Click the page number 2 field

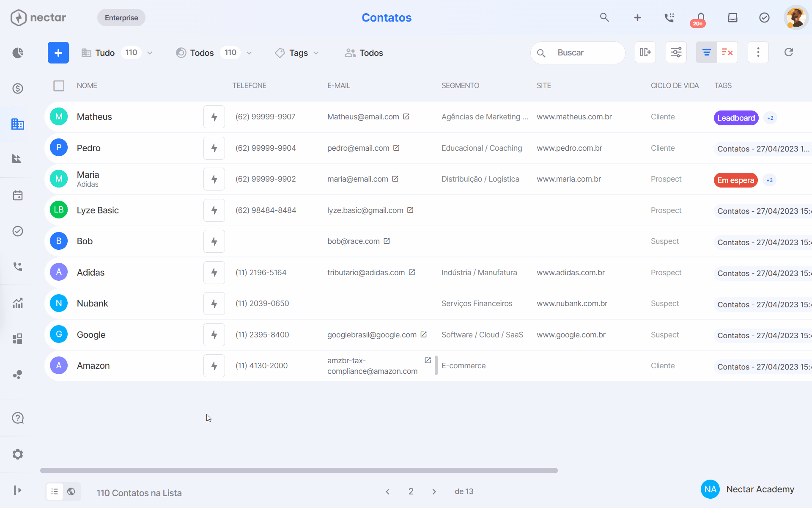(411, 491)
